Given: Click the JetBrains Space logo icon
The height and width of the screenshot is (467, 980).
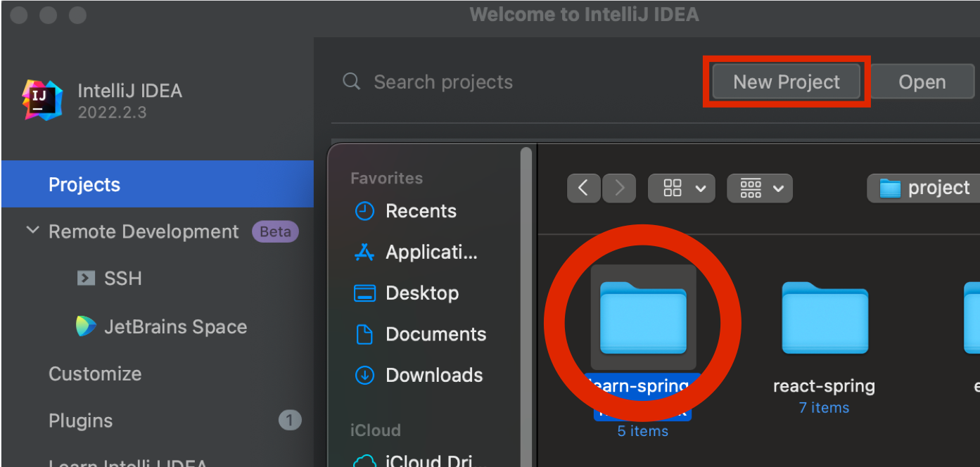Looking at the screenshot, I should pos(86,326).
